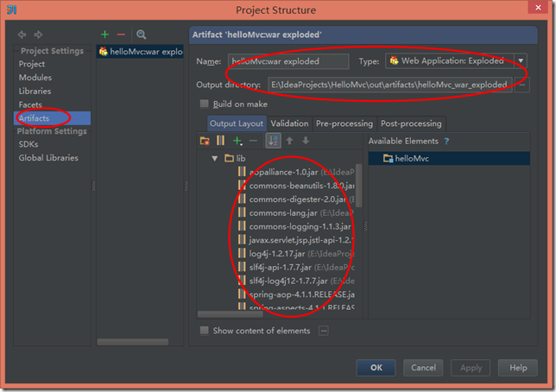Add a copy of element via green plus dropdown
This screenshot has height=392, width=556.
237,141
